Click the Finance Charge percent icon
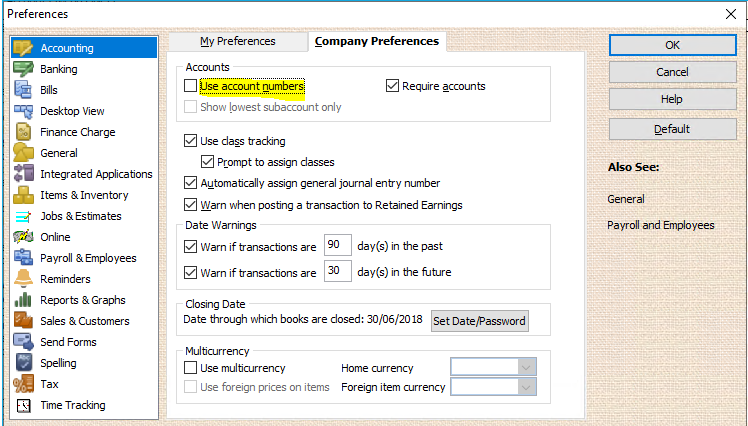Viewport: 748px width, 426px height. pyautogui.click(x=23, y=132)
